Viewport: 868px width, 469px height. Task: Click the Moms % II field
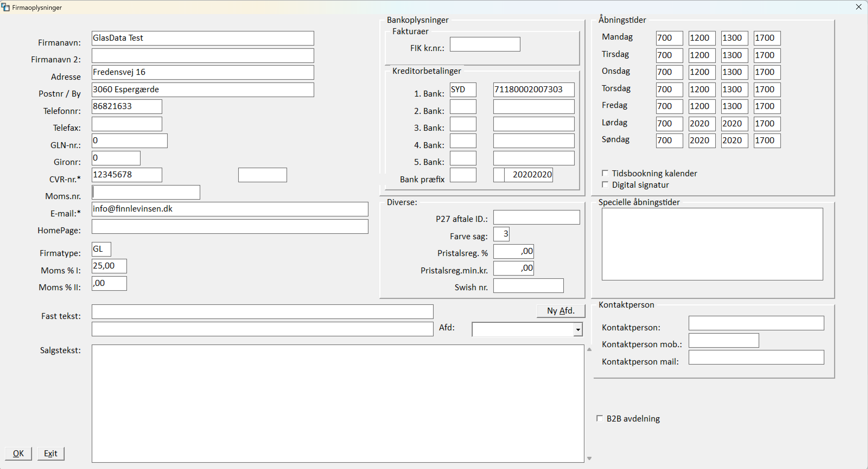pos(110,283)
